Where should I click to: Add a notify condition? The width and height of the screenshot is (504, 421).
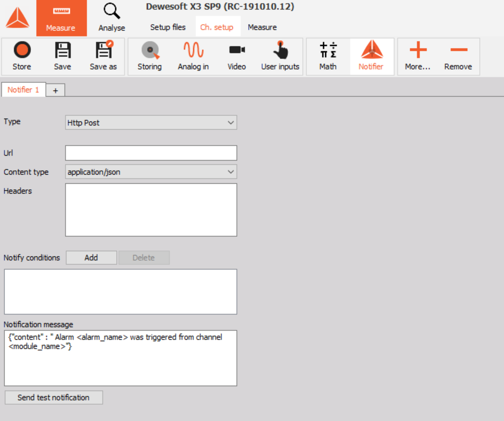[x=91, y=258]
